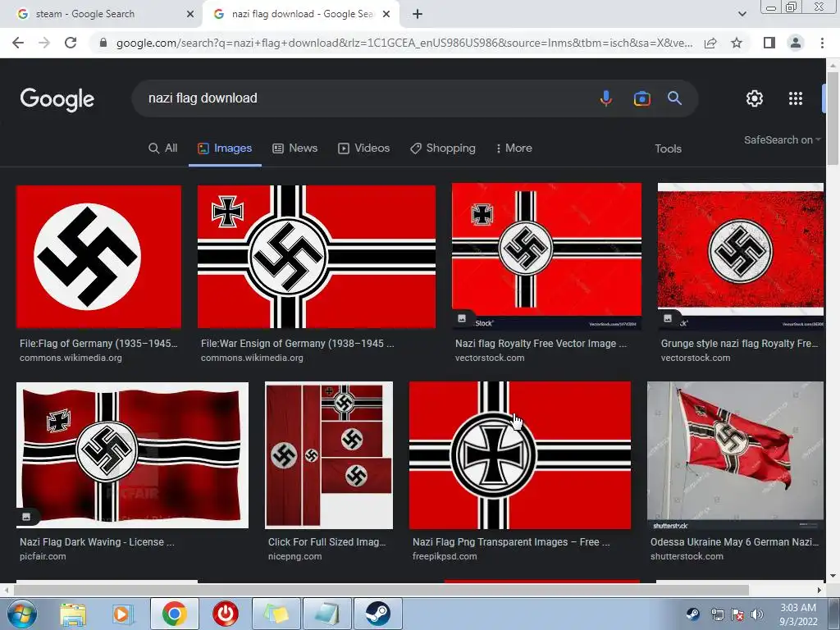The image size is (840, 630).
Task: Click the Google logo
Action: (x=57, y=99)
